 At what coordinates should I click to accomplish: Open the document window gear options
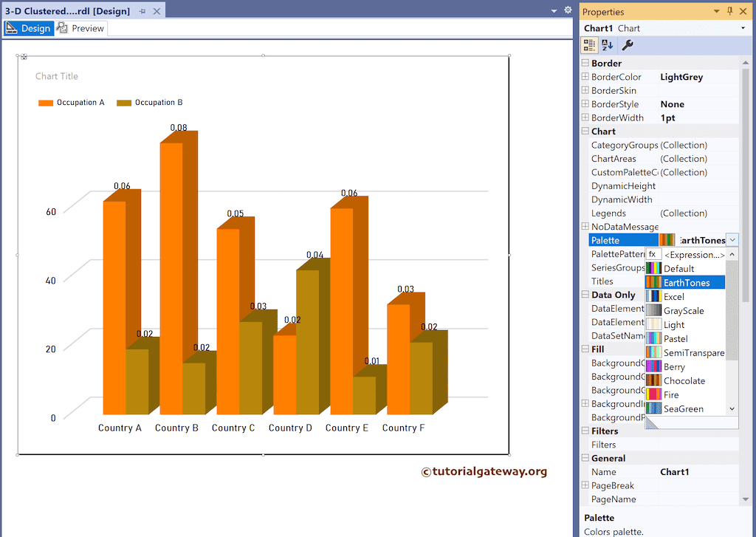pyautogui.click(x=568, y=10)
